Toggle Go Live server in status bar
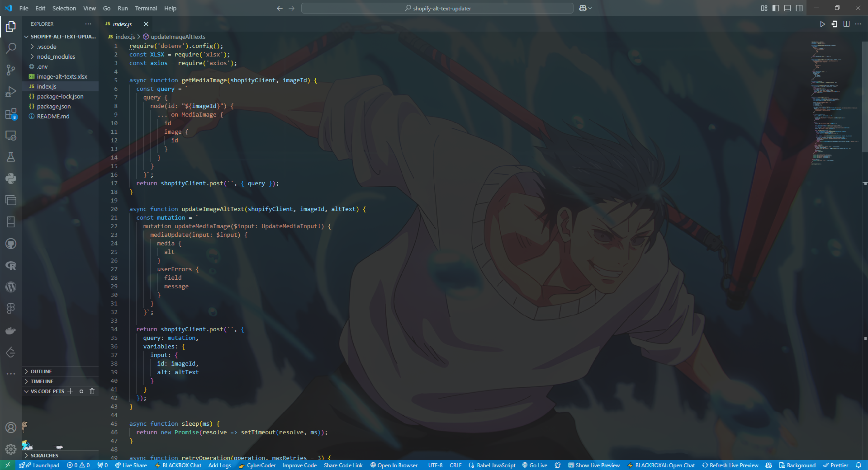 point(535,465)
